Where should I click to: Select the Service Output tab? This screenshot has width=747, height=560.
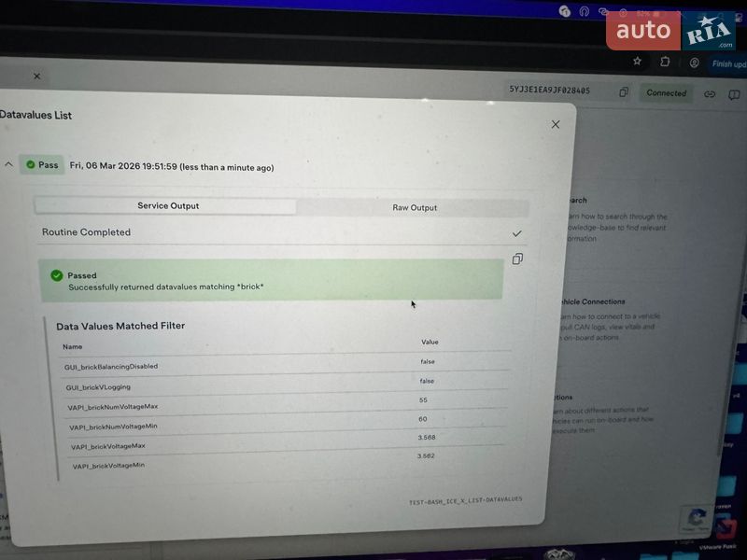168,206
